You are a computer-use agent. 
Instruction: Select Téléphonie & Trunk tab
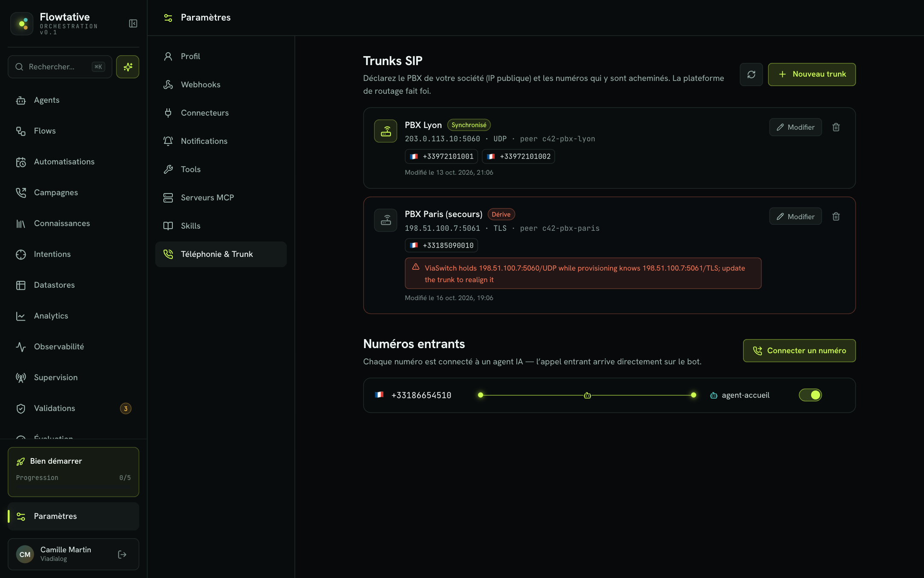[x=221, y=254]
